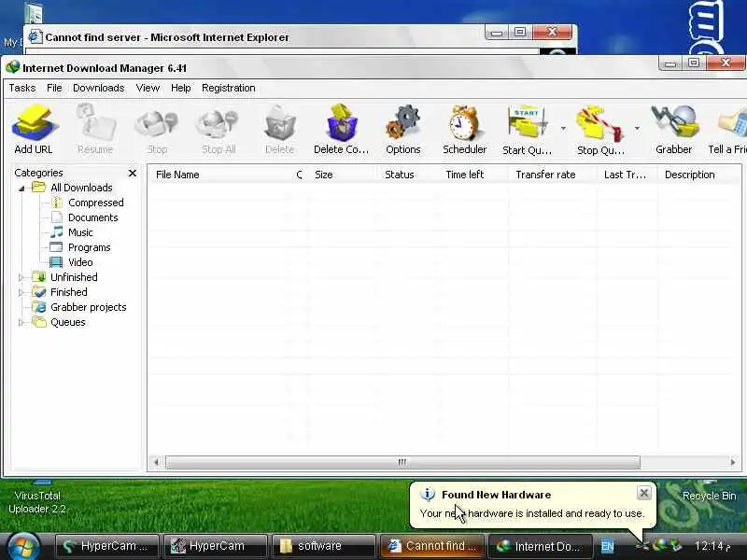Click the Add URL toolbar icon
The image size is (747, 560).
pos(34,129)
